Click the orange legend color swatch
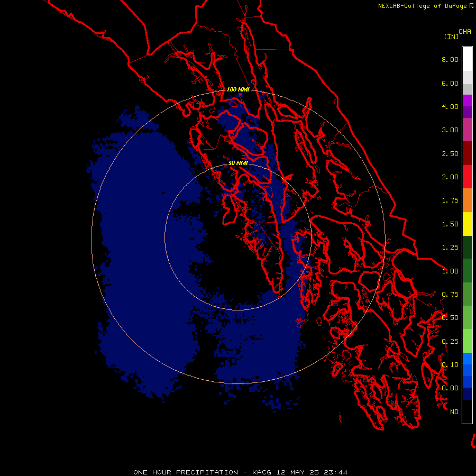476x476 pixels. click(x=467, y=200)
